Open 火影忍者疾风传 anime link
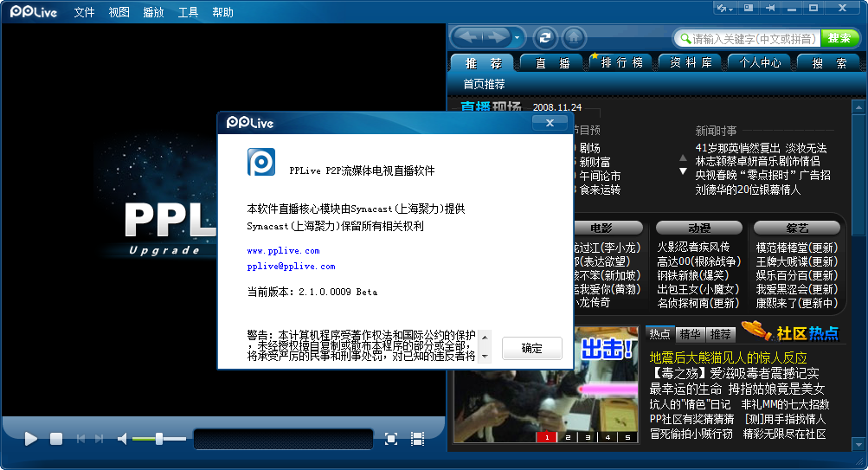 click(693, 247)
